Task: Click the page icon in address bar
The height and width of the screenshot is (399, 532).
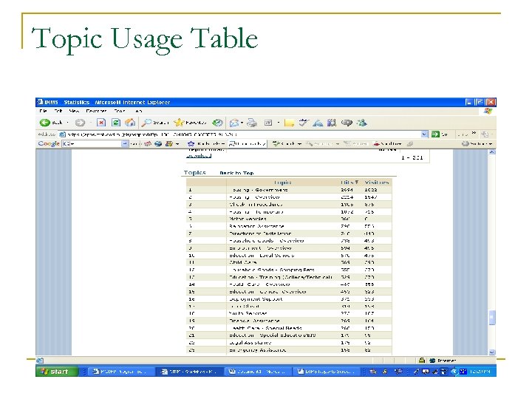Action: pyautogui.click(x=62, y=134)
